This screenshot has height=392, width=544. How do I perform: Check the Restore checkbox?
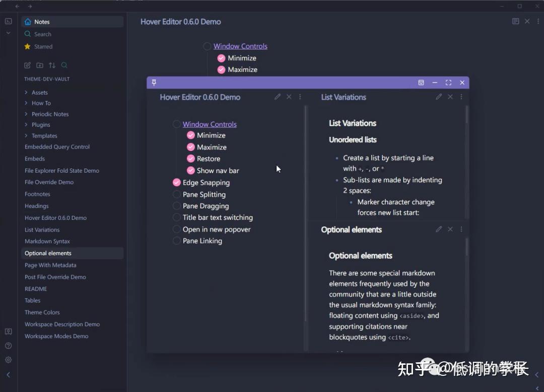coord(190,159)
